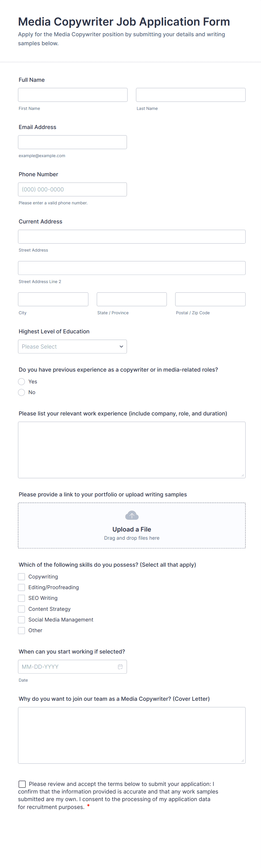Enable the SEO Writing checkbox
The width and height of the screenshot is (261, 868).
(x=21, y=598)
